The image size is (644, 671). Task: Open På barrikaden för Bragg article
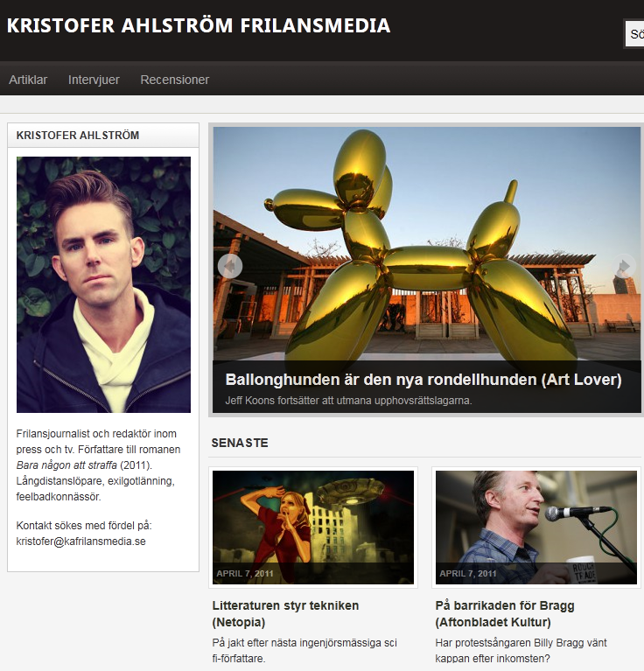click(505, 613)
